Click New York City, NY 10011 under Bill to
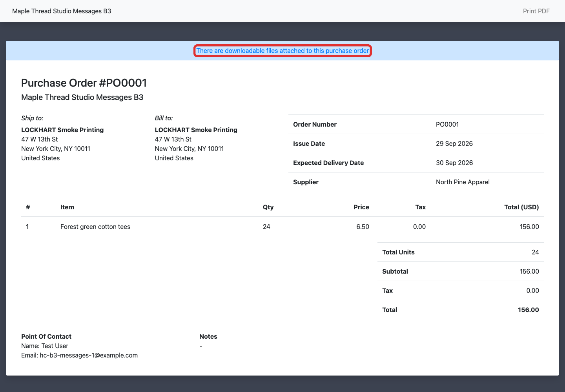The image size is (565, 392). 190,149
